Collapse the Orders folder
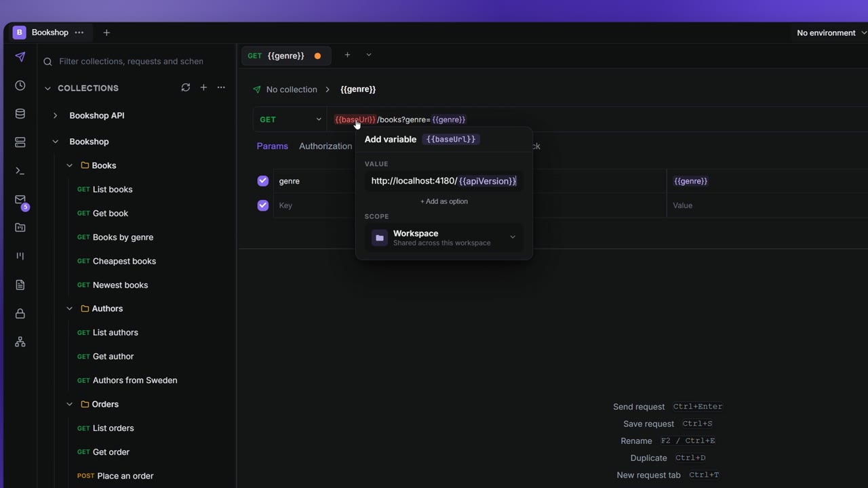868x488 pixels. point(69,404)
